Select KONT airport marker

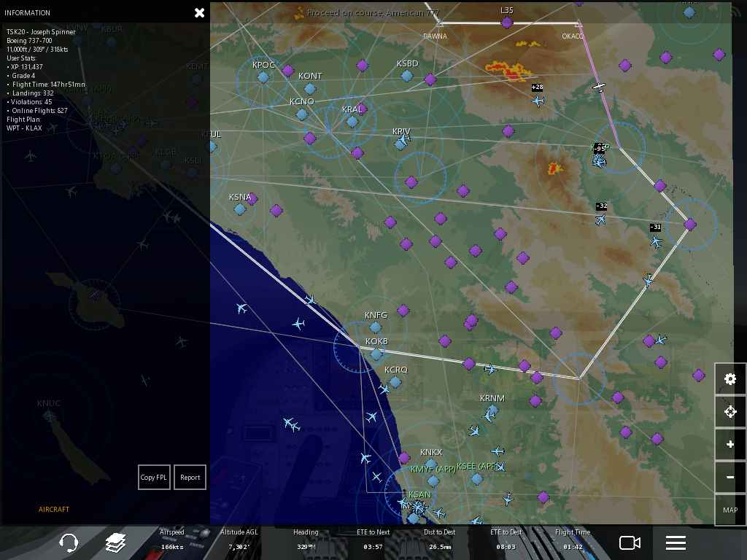[x=310, y=88]
